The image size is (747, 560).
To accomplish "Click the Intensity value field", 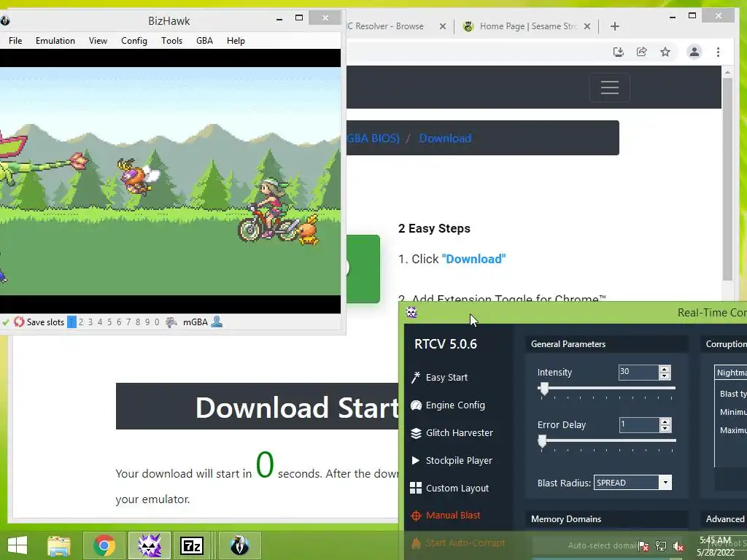I will point(638,372).
